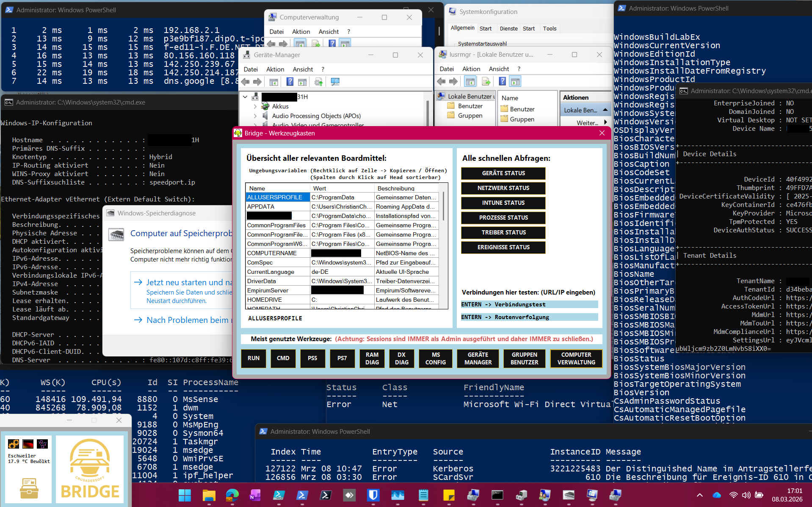Viewport: 812px width, 507px height.
Task: Launch Microsoft Edge from the taskbar
Action: (x=232, y=495)
